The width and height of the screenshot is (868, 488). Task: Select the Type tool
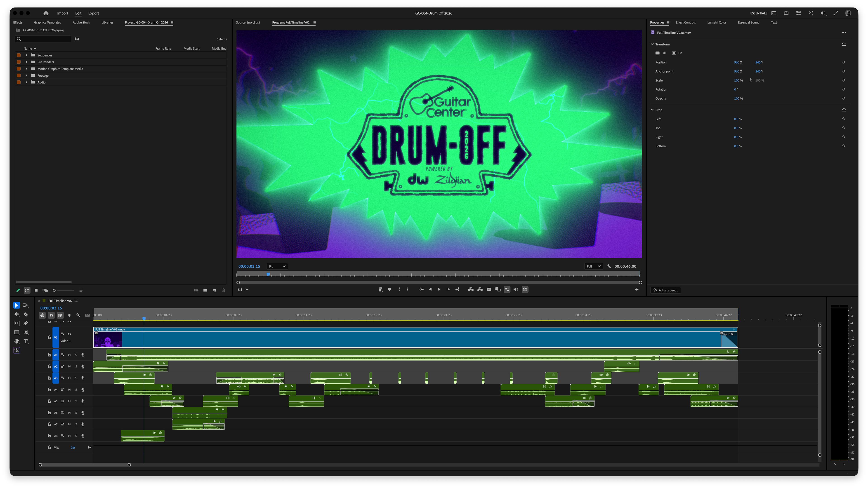(26, 342)
